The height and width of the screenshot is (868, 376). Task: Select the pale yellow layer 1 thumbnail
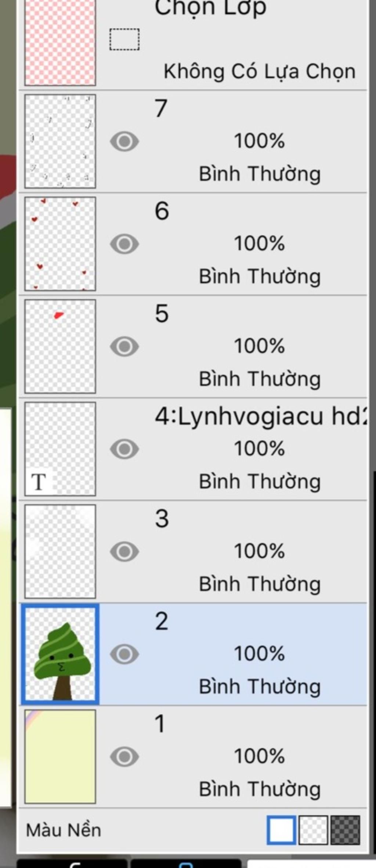tap(60, 757)
